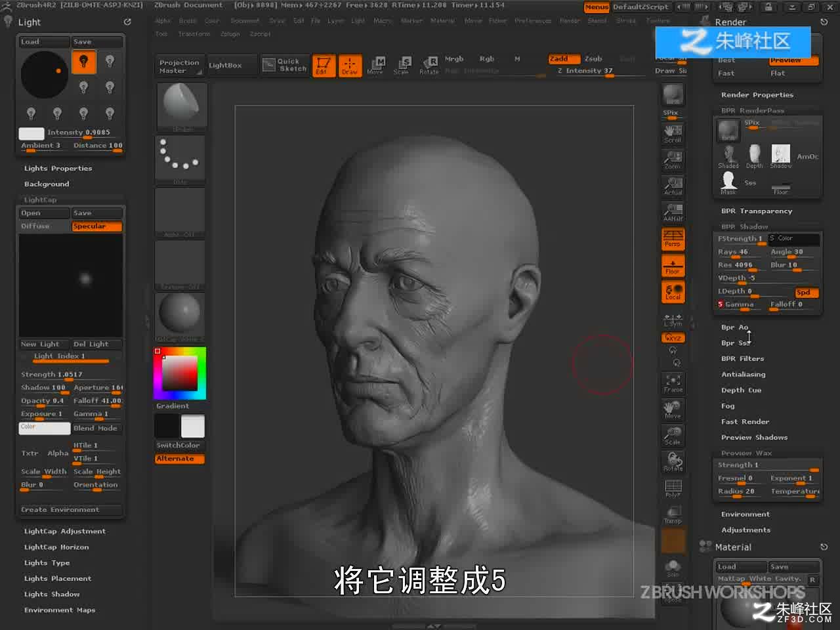Click Projection Master button
Image resolution: width=840 pixels, height=630 pixels.
pos(179,66)
